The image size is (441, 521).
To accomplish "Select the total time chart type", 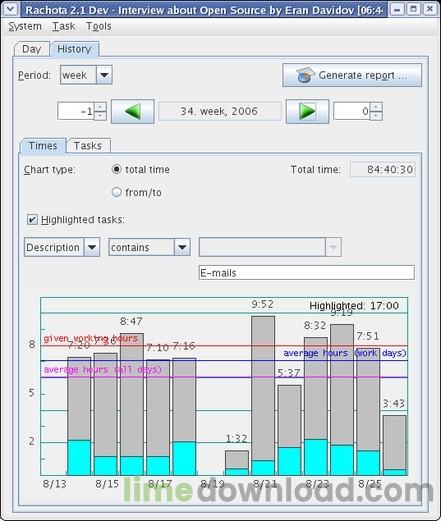I will (116, 169).
